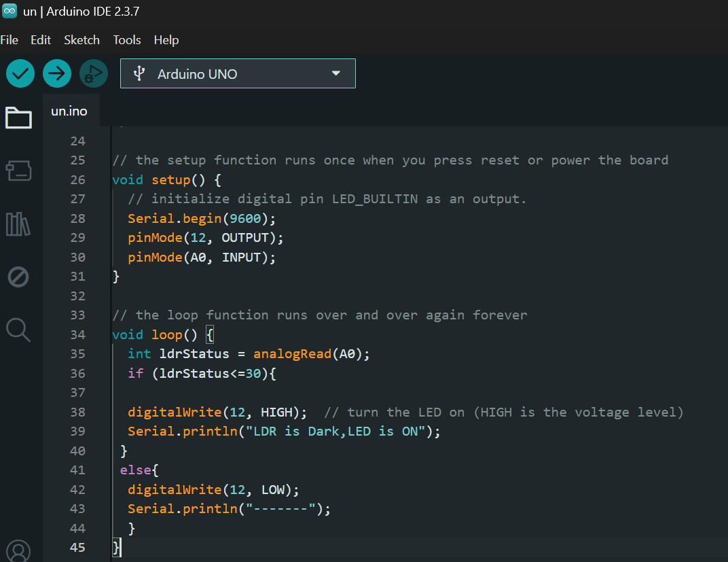Start debugging using the toolbar debug icon

[x=94, y=73]
